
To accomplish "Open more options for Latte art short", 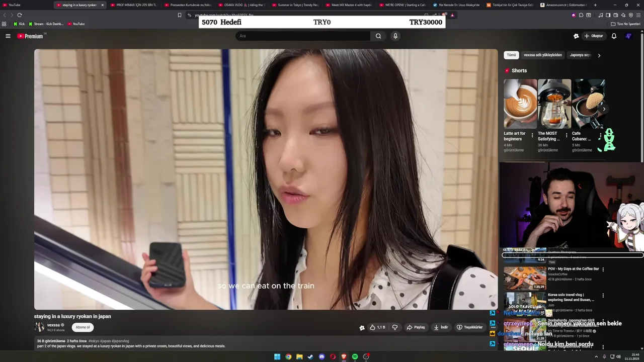I will click(532, 136).
